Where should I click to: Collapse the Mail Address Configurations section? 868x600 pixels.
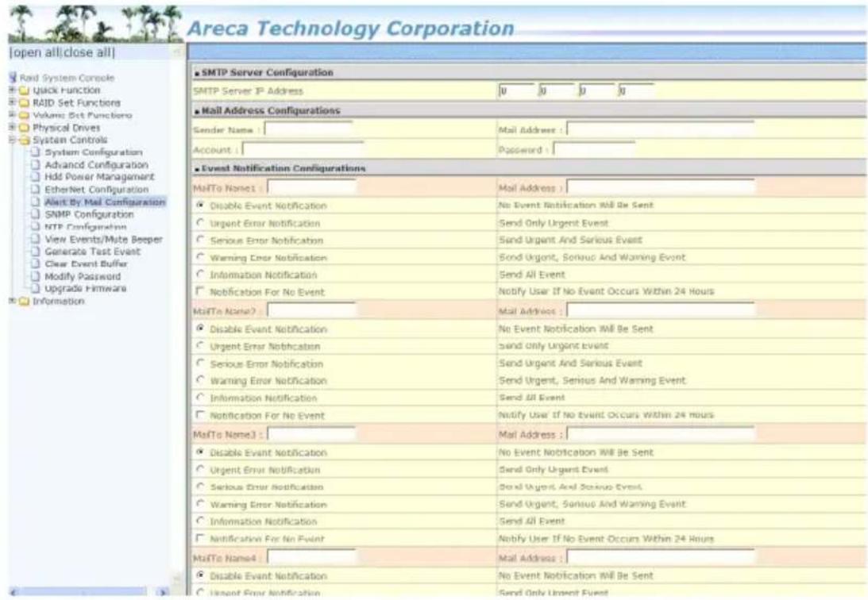click(197, 111)
